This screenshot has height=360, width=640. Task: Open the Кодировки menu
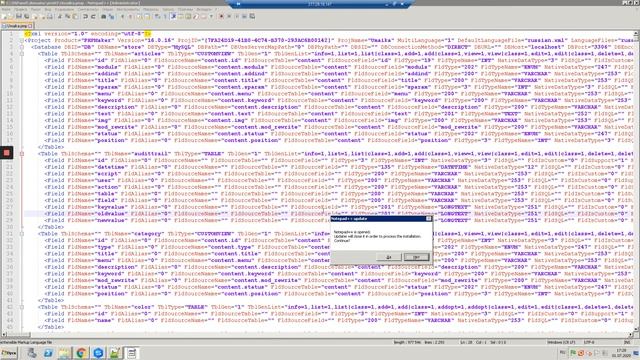point(64,9)
